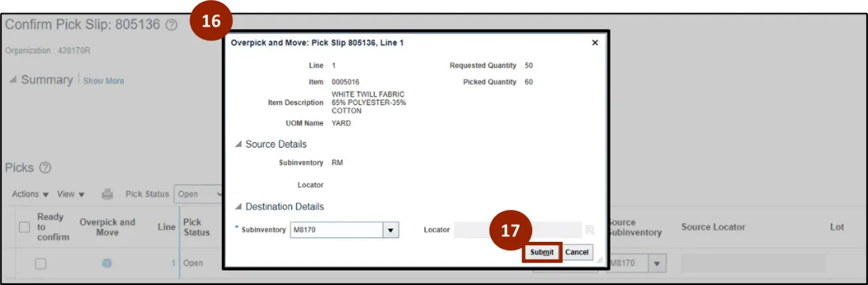Open the destination Subinventory M8170 dropdown arrow

[x=391, y=230]
